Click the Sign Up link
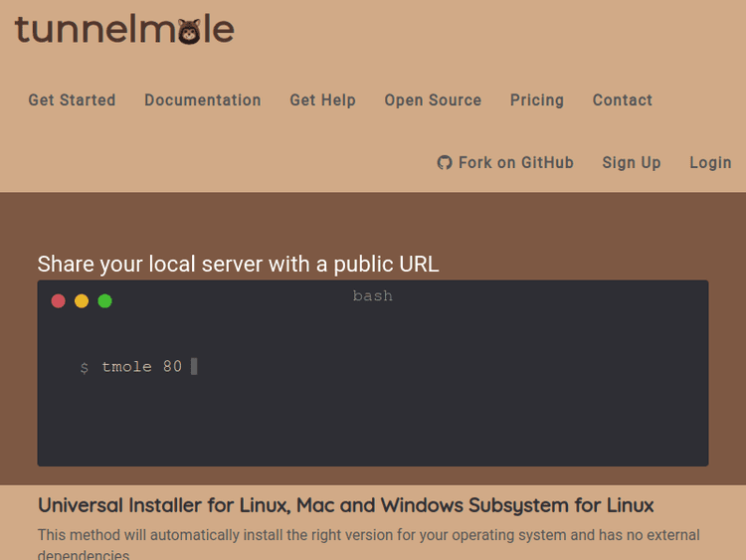Image resolution: width=746 pixels, height=560 pixels. coord(632,162)
